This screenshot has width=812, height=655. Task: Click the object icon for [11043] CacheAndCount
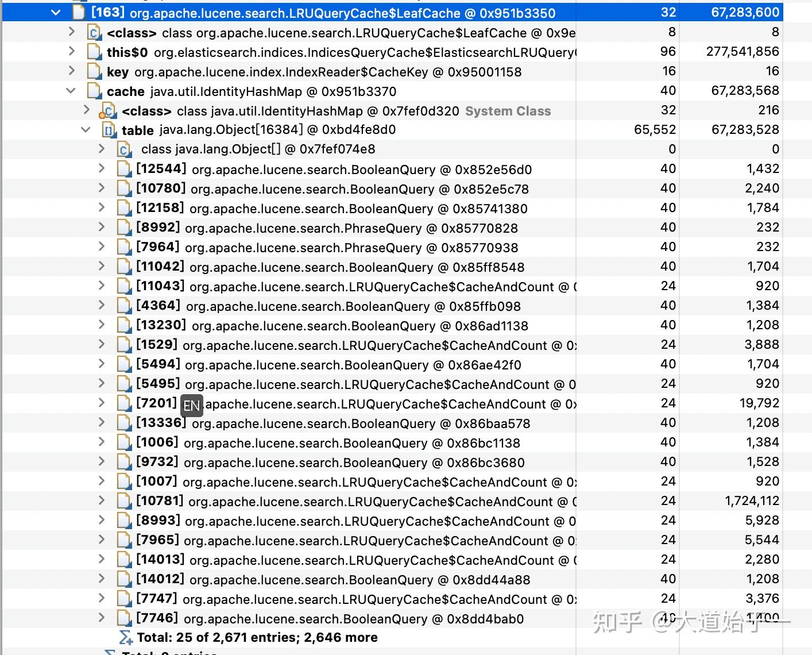[124, 287]
